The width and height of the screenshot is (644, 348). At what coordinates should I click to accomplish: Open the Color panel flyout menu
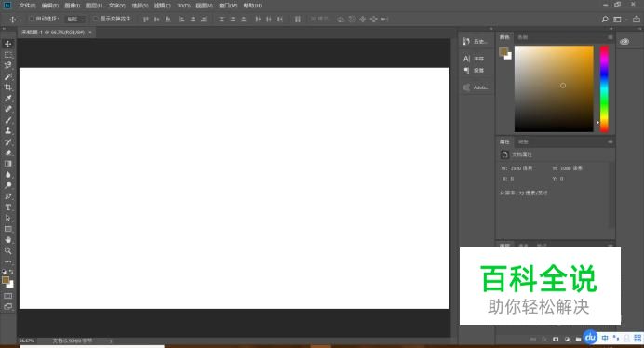pyautogui.click(x=610, y=37)
